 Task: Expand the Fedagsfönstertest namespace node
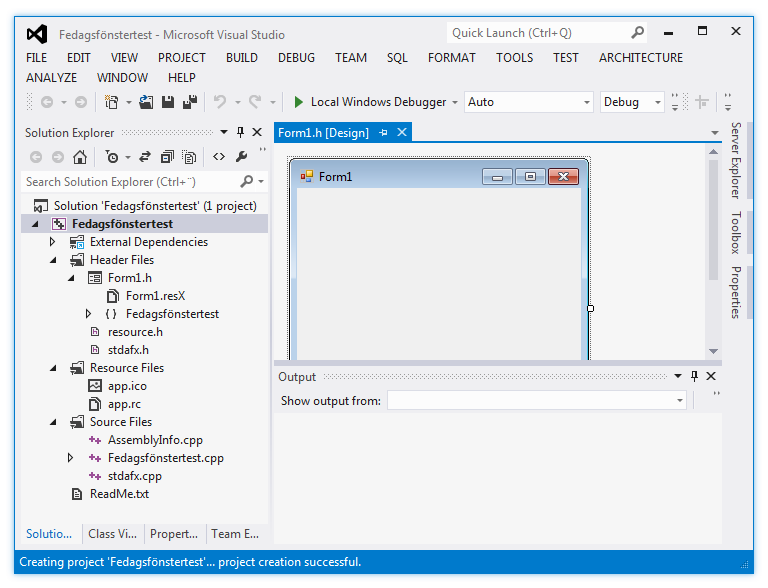[88, 314]
